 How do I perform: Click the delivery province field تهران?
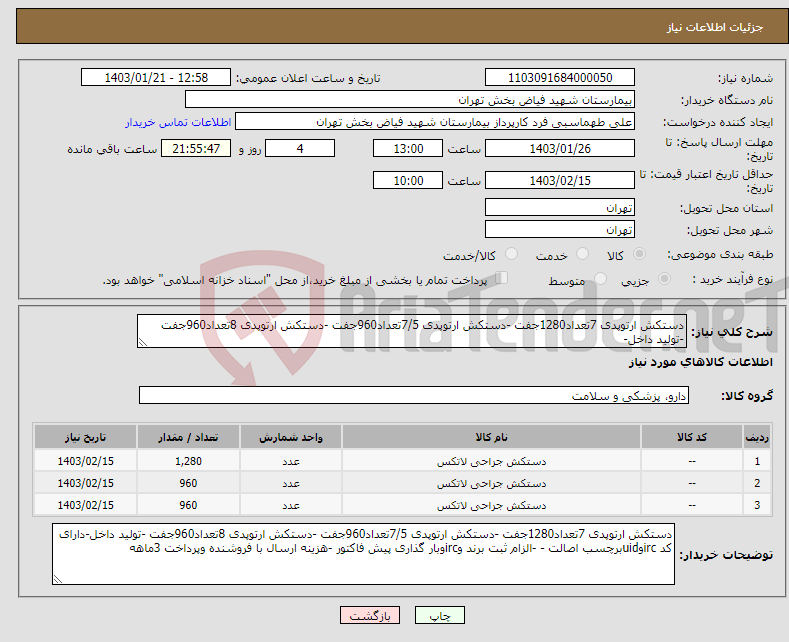(x=560, y=207)
